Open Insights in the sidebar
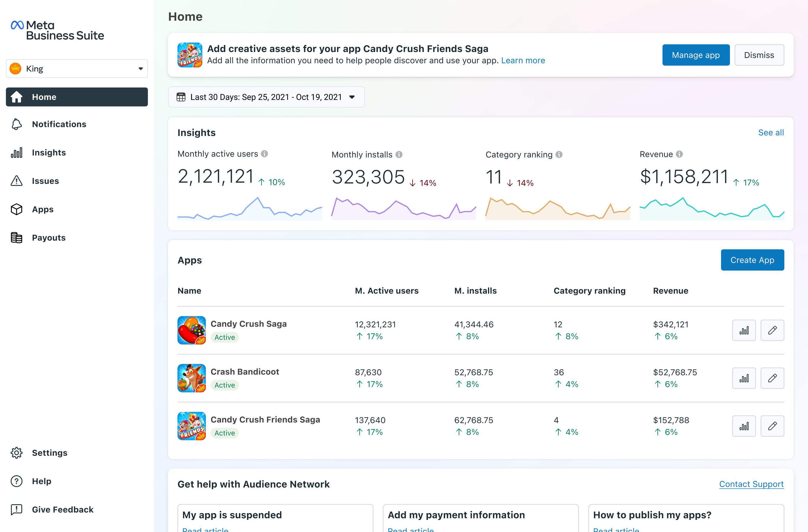Screen dimensions: 808x532 pyautogui.click(x=77, y=153)
